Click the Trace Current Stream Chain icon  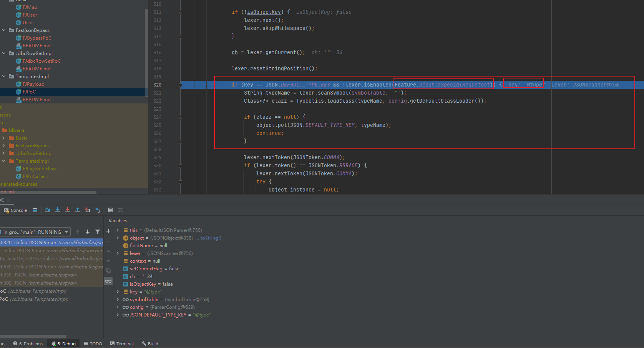tap(120, 210)
